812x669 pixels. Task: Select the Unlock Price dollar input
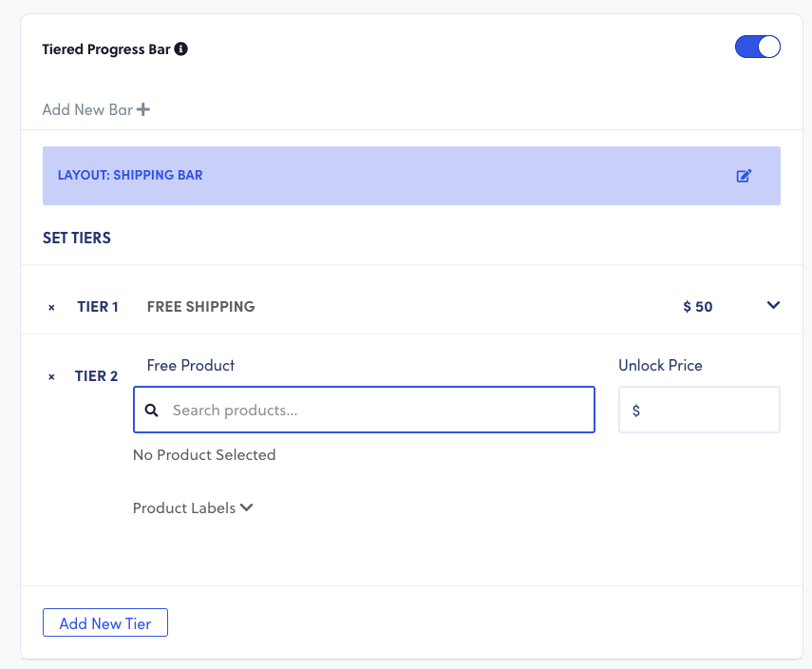click(x=699, y=409)
